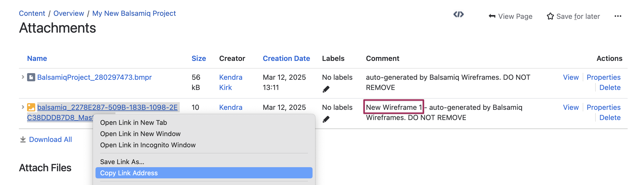Sort attachments by Creation Date column
Screen dimensions: 644x185
tap(286, 58)
